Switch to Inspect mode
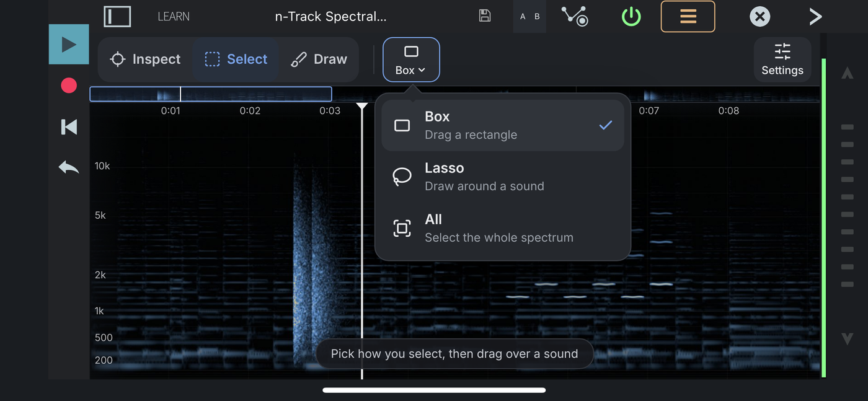The height and width of the screenshot is (401, 868). point(145,59)
